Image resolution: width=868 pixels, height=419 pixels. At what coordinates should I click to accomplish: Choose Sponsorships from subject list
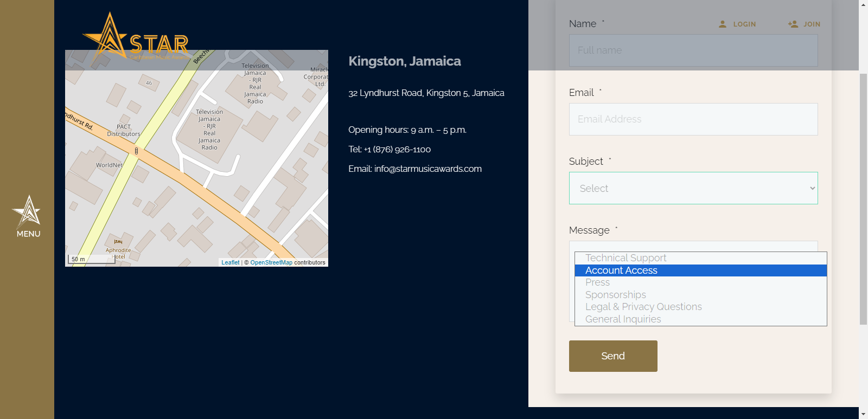[x=700, y=295]
